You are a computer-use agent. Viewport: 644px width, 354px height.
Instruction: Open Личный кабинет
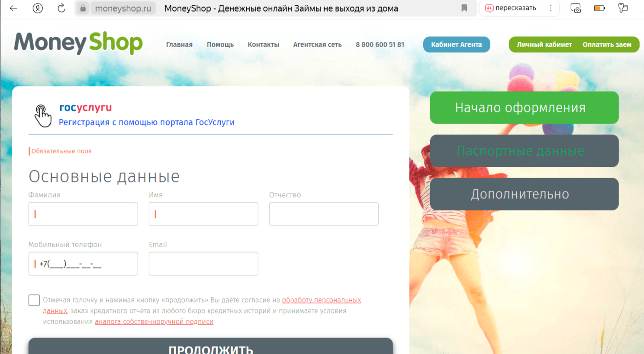[544, 45]
